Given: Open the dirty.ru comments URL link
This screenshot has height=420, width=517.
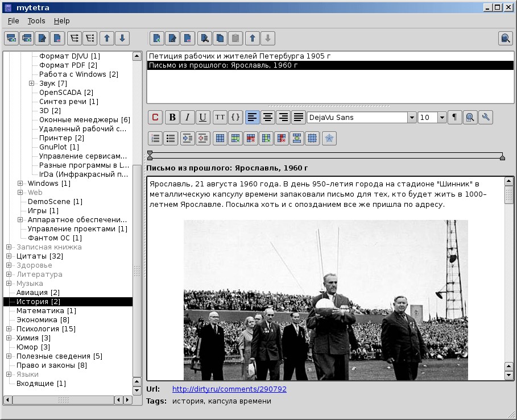Looking at the screenshot, I should pos(229,389).
